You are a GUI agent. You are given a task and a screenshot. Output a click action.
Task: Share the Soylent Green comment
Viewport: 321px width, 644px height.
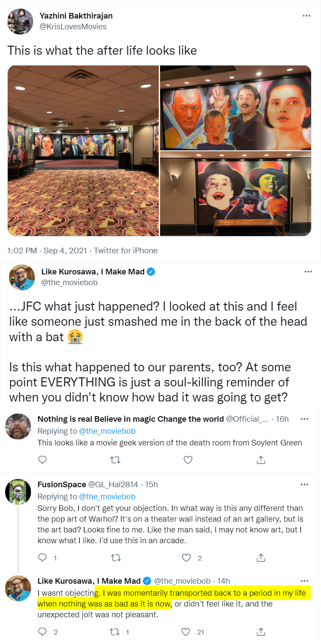[261, 460]
